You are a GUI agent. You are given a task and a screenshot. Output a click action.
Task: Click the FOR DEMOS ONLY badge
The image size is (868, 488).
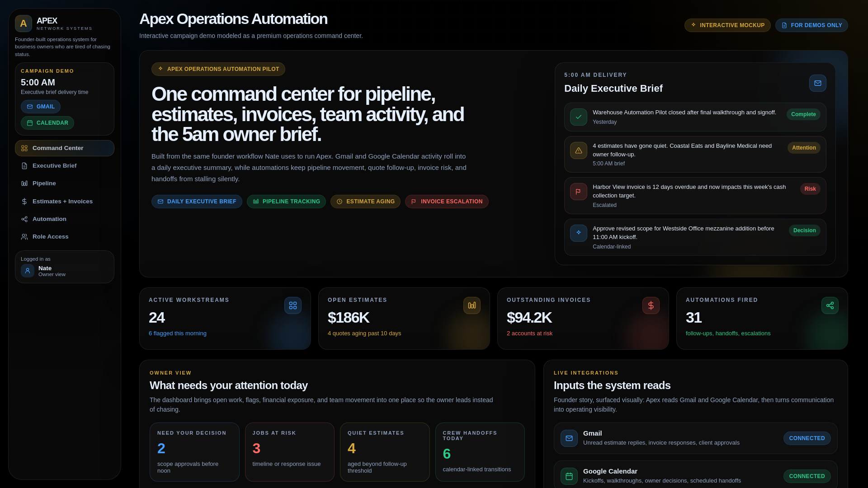pyautogui.click(x=811, y=25)
